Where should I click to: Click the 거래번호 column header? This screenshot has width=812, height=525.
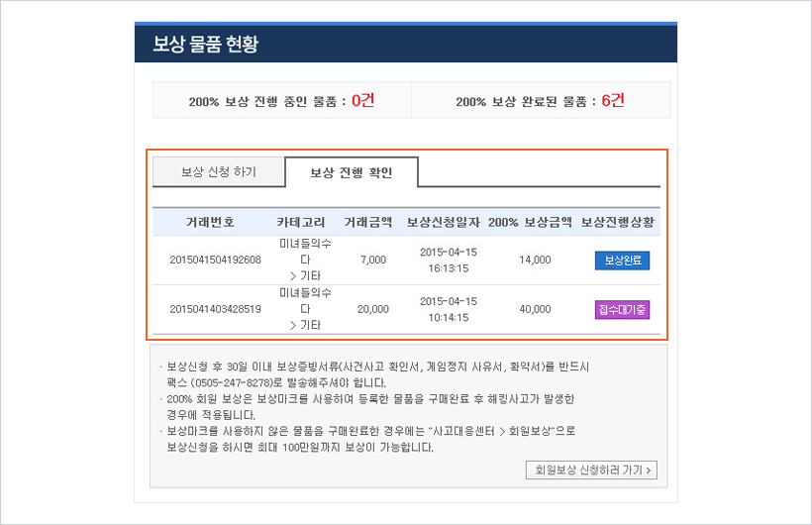pyautogui.click(x=210, y=222)
